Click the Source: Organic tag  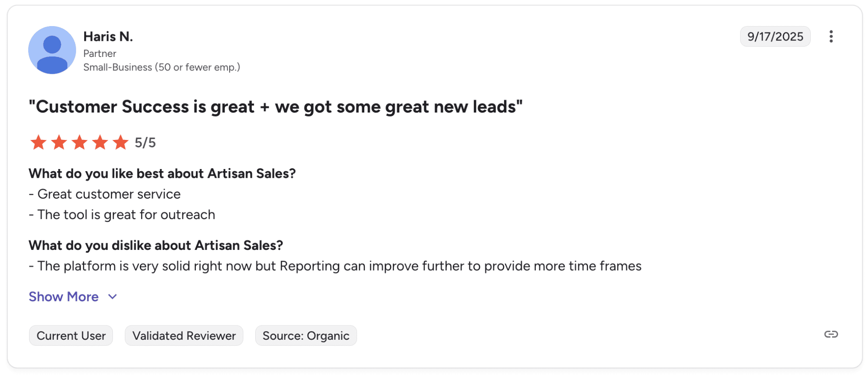click(306, 336)
